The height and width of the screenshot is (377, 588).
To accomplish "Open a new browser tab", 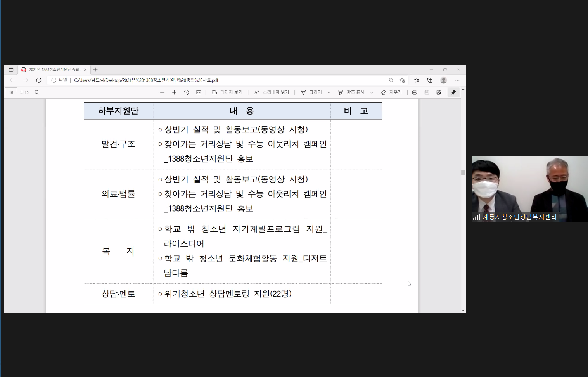I will pos(95,69).
